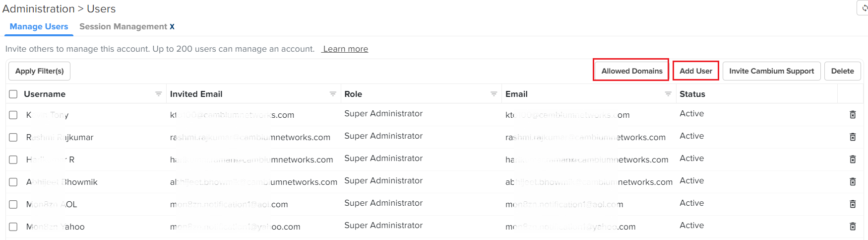Select the checkbox beside Bhowmik
868x240 pixels.
(13, 182)
